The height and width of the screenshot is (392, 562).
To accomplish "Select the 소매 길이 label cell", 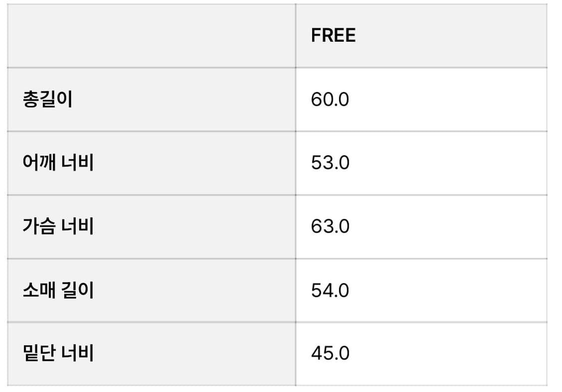I will (x=58, y=290).
